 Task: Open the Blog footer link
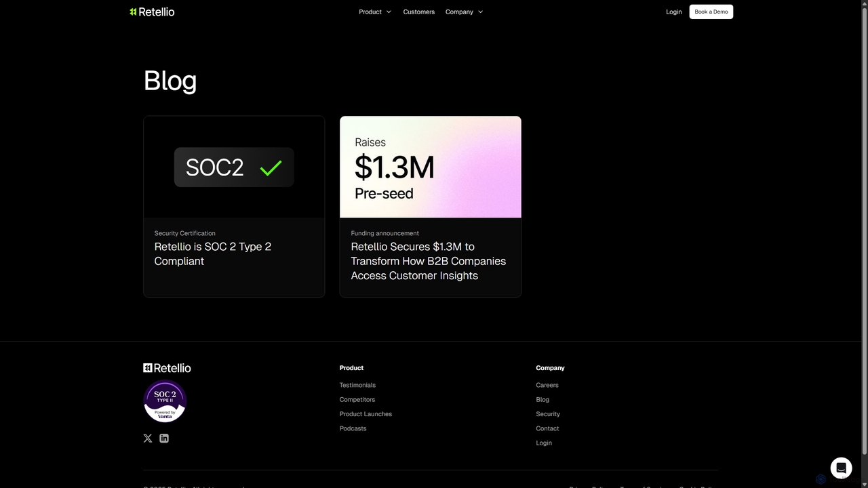pos(542,400)
